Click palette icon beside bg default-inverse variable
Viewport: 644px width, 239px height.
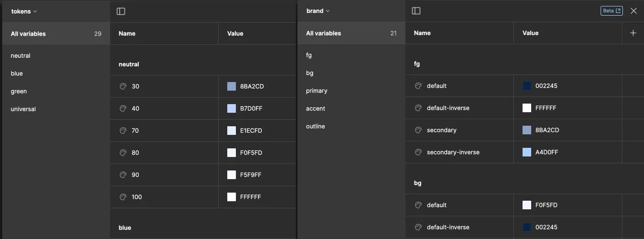click(418, 227)
